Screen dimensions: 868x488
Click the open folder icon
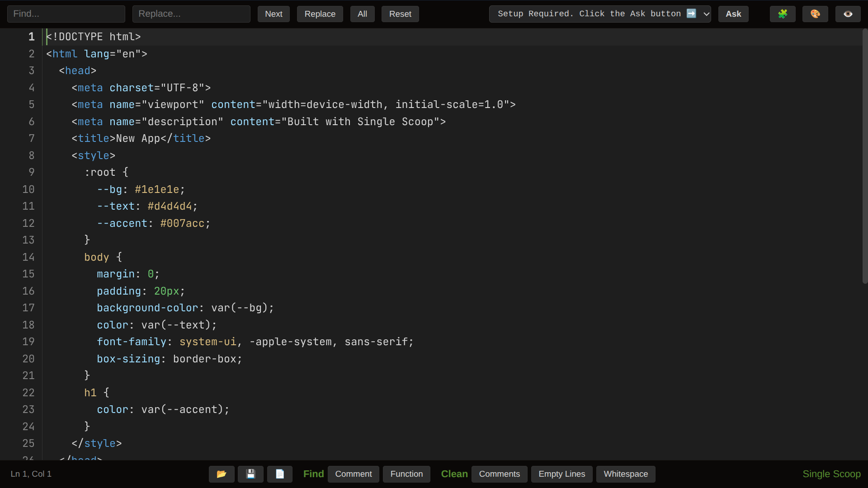(222, 474)
